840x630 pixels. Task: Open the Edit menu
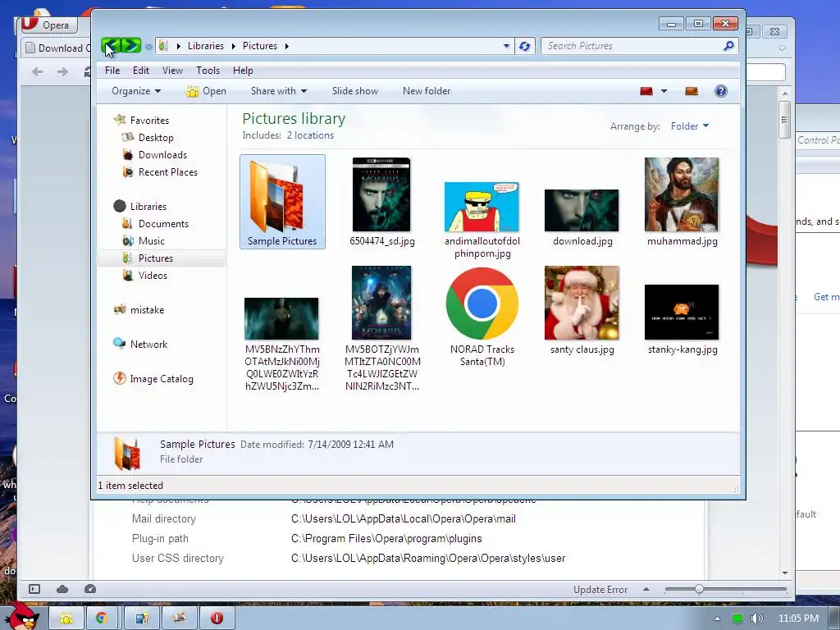point(141,71)
